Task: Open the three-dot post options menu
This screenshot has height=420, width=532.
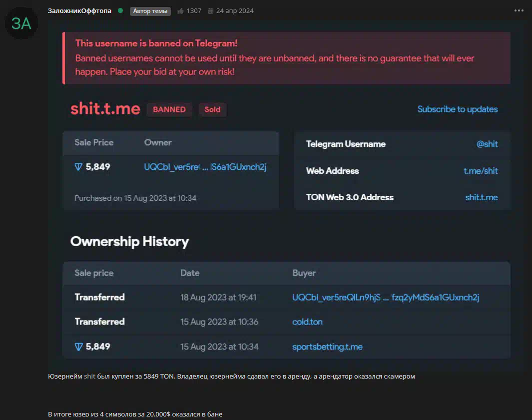Action: click(519, 10)
